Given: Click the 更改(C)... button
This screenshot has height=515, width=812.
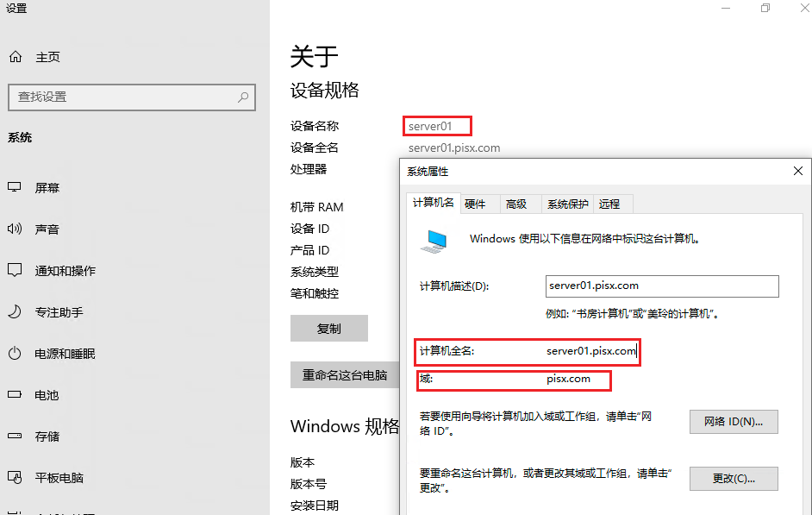Looking at the screenshot, I should click(x=734, y=479).
